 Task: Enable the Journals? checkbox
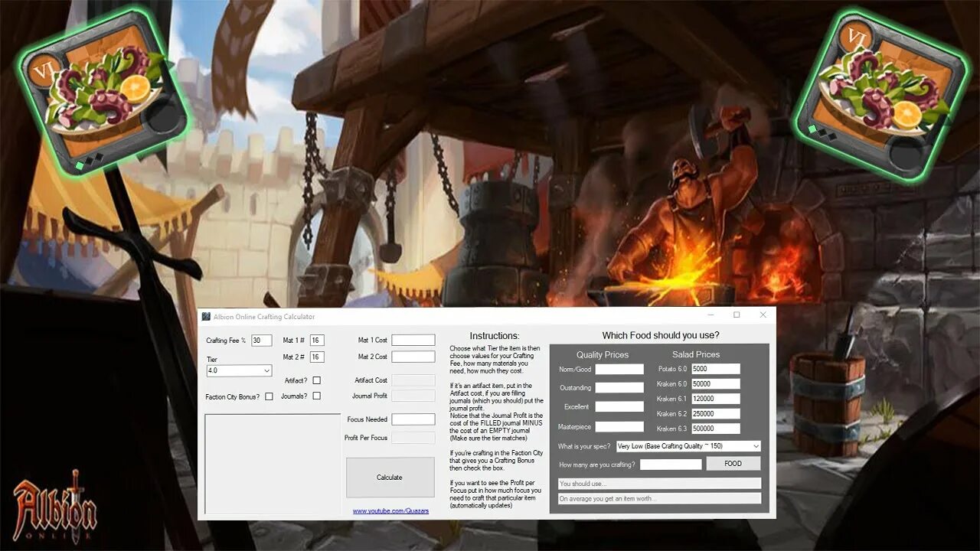[317, 396]
